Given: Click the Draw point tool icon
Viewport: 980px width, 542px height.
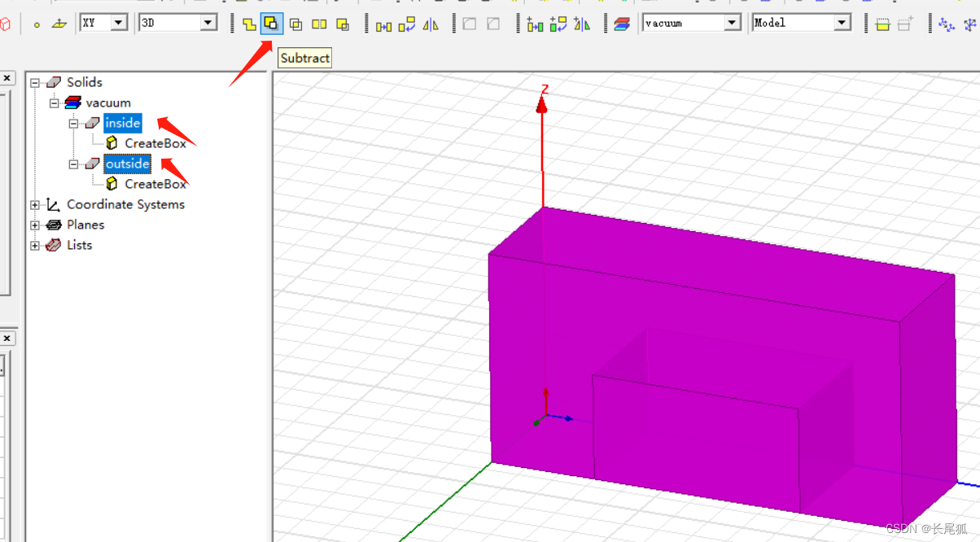Looking at the screenshot, I should click(x=37, y=24).
